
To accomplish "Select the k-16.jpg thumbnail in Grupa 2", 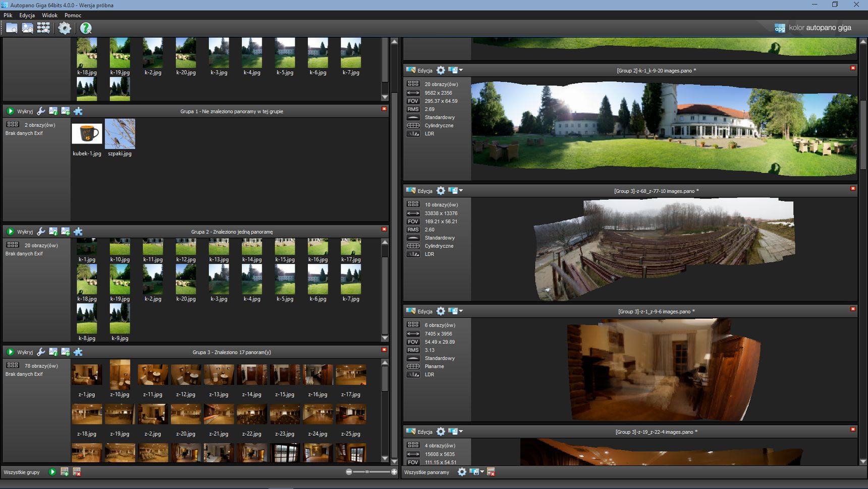I will pyautogui.click(x=318, y=247).
